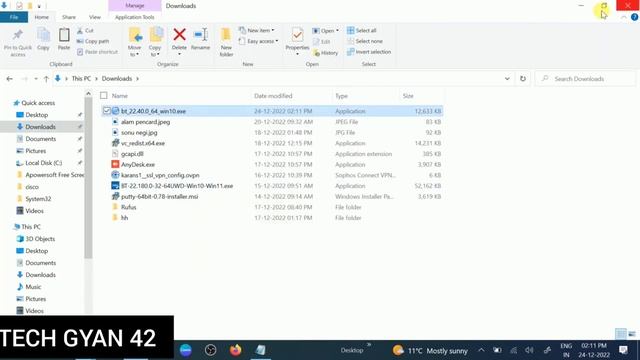Open Properties of selected file

tap(297, 42)
